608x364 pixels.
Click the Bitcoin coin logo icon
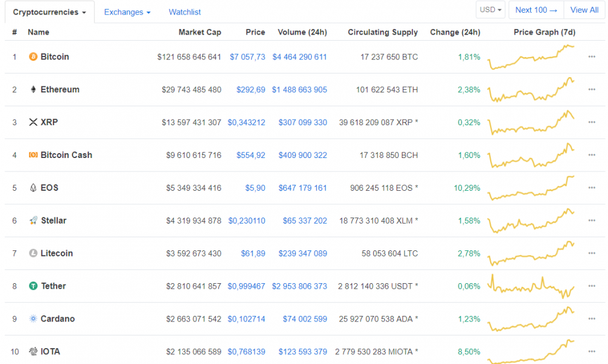point(33,57)
